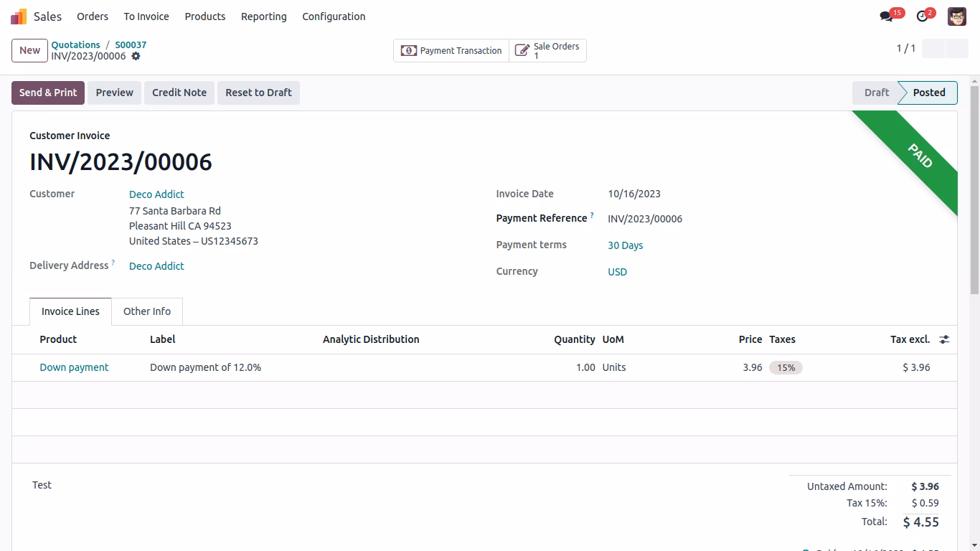Open the Payment Transaction smart button
Image resolution: width=980 pixels, height=551 pixels.
point(451,51)
